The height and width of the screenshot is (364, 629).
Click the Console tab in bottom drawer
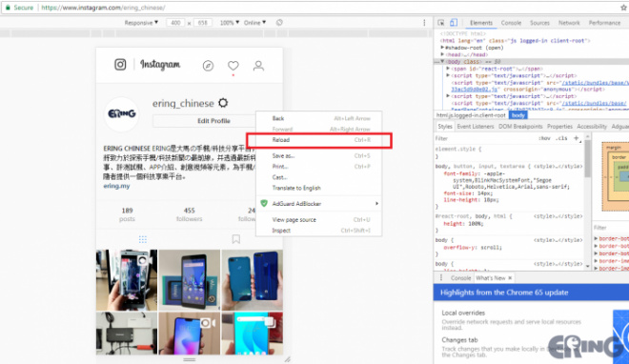coord(460,278)
